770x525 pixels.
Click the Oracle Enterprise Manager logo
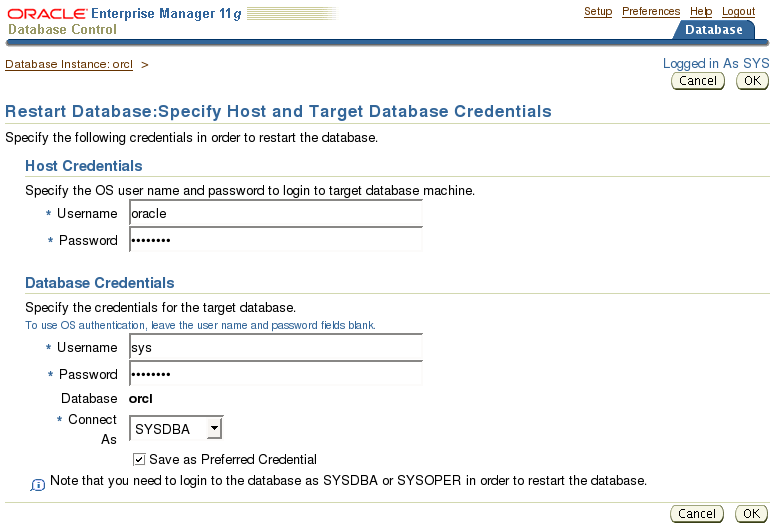(x=124, y=14)
